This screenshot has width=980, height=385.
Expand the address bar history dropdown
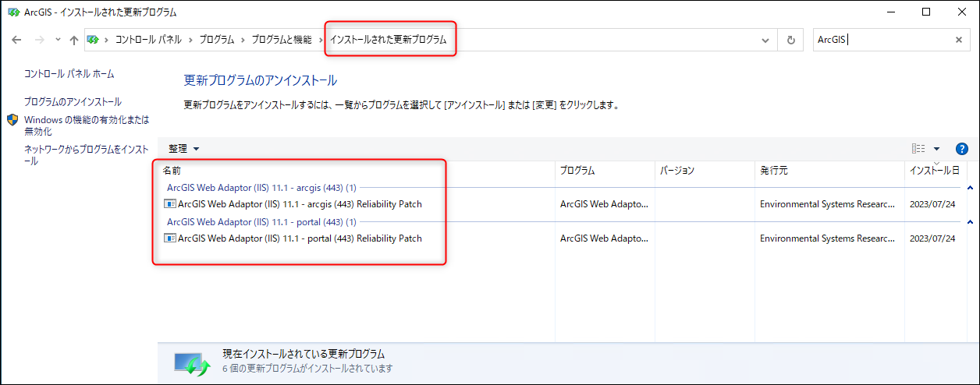tap(765, 40)
